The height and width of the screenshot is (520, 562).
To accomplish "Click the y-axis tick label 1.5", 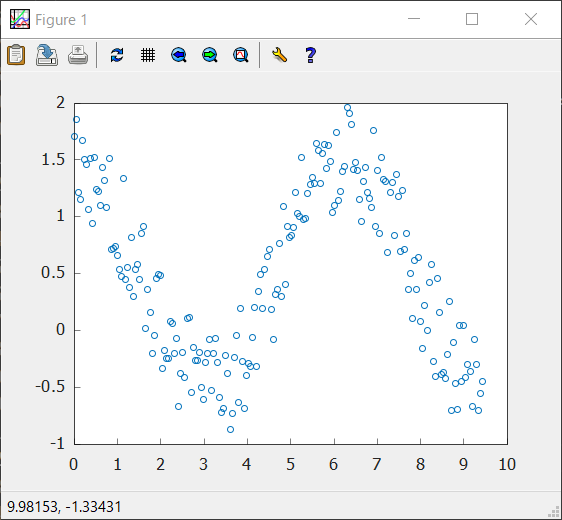I will coord(53,159).
